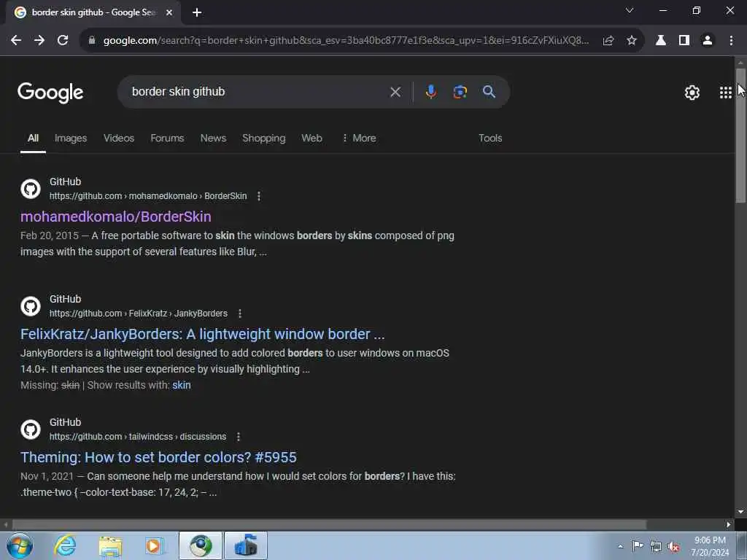Viewport: 747px width, 560px height.
Task: Start a search by voice
Action: pos(430,92)
